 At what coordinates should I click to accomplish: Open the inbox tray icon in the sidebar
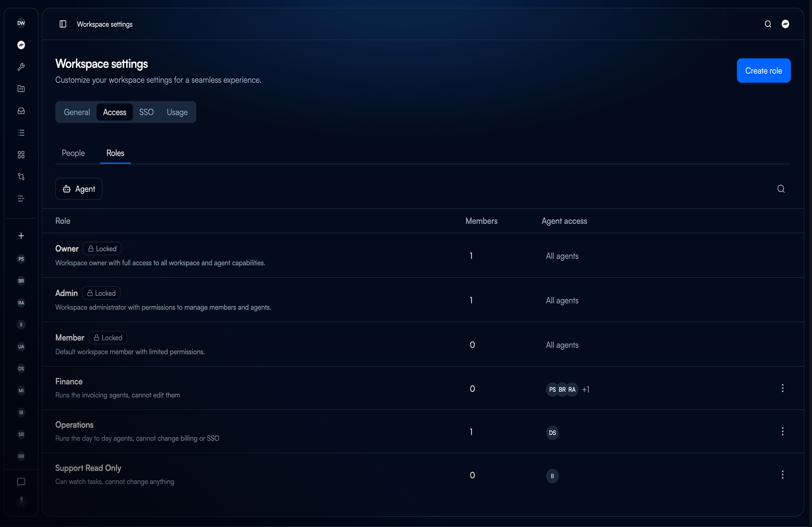coord(21,111)
